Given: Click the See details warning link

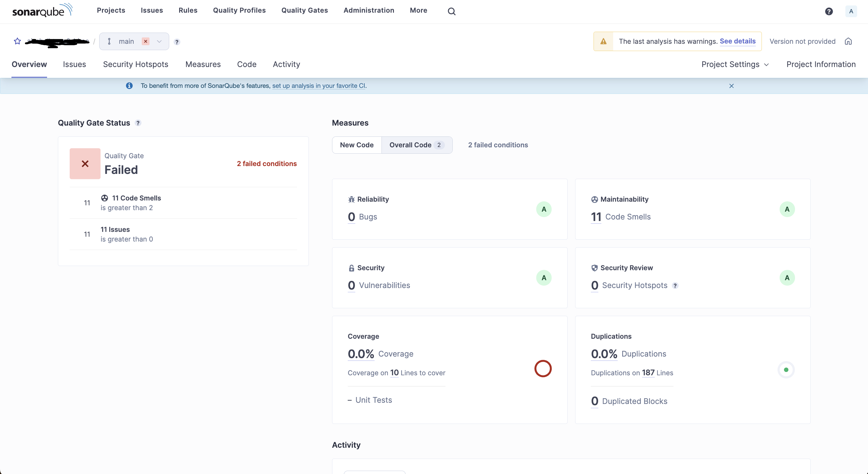Looking at the screenshot, I should pyautogui.click(x=738, y=41).
